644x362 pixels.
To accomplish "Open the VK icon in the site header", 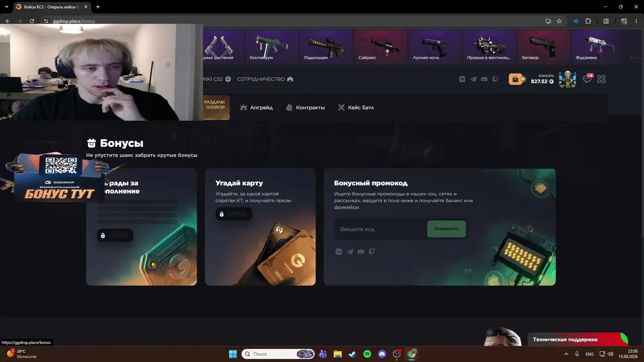I will 462,79.
